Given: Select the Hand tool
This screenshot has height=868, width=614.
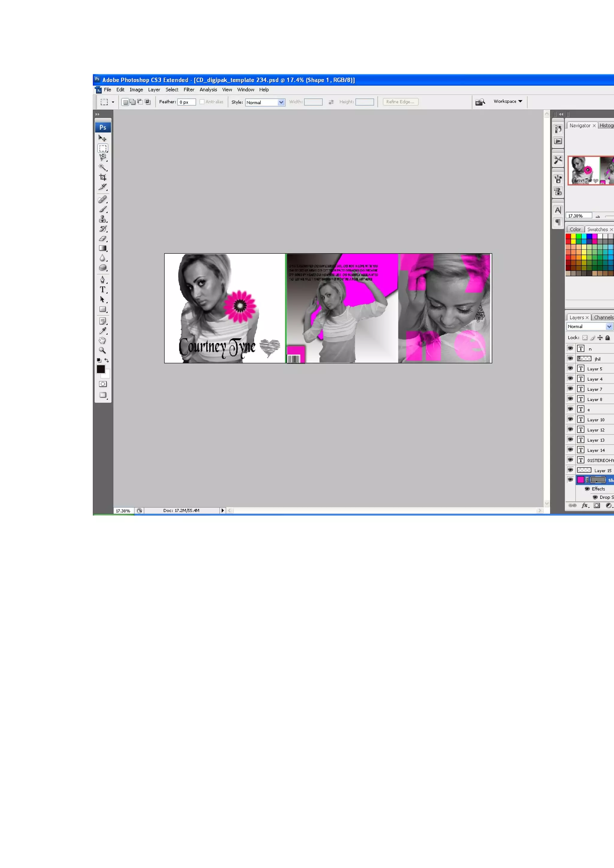Looking at the screenshot, I should (102, 341).
